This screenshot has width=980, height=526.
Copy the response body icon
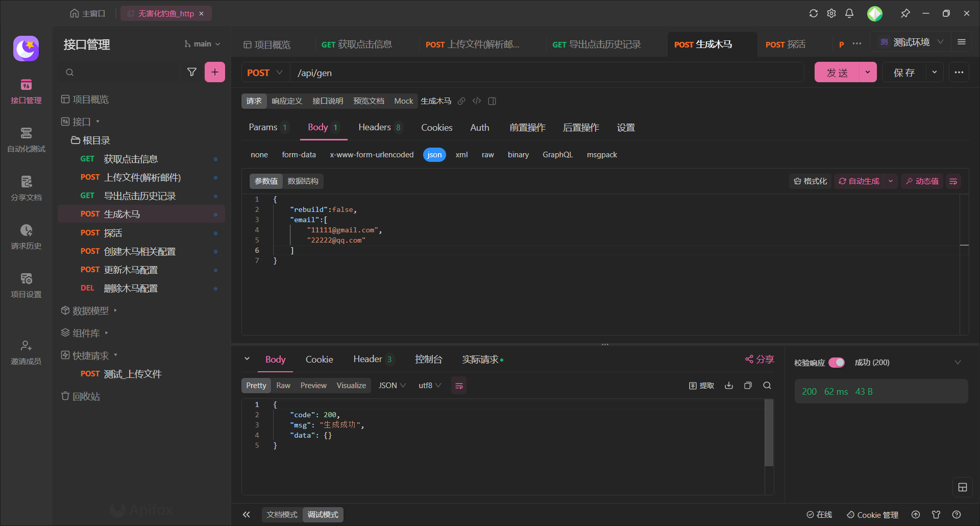(x=748, y=386)
